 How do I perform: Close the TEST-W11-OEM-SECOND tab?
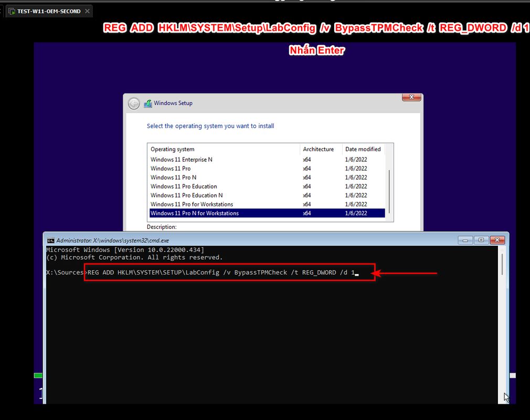pyautogui.click(x=87, y=11)
